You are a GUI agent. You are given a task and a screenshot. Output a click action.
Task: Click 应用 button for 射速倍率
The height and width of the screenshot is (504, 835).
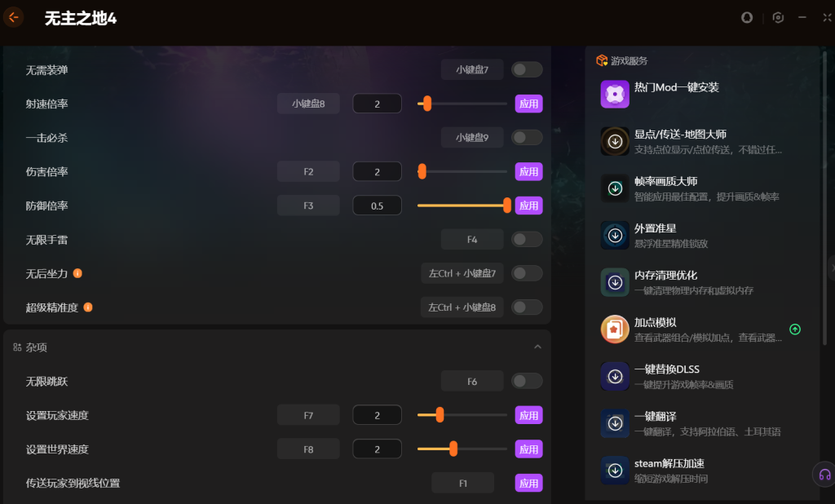(528, 104)
